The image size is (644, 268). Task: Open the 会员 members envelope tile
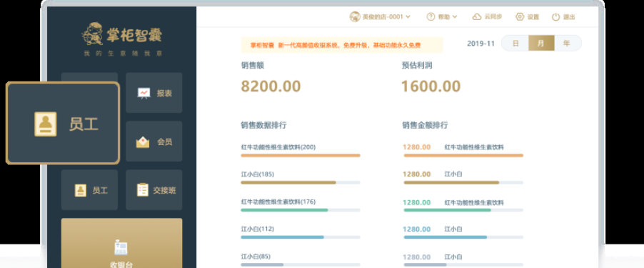click(154, 142)
